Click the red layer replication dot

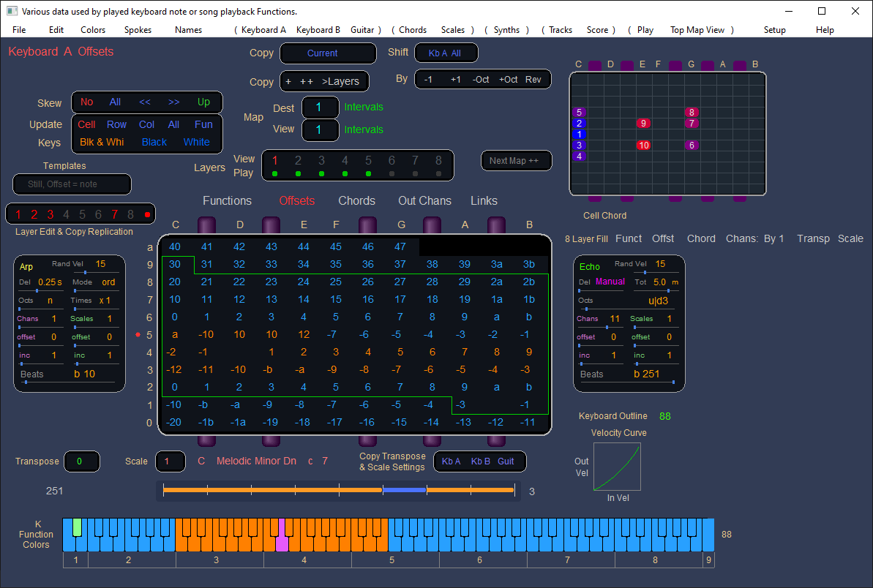[148, 214]
